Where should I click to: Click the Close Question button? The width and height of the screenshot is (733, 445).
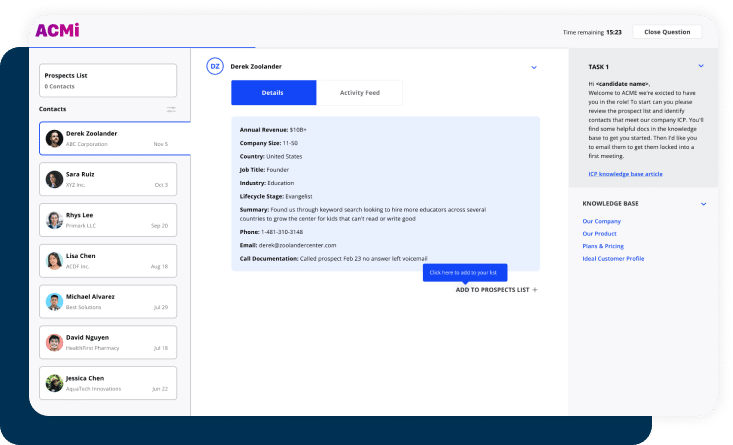(x=667, y=32)
